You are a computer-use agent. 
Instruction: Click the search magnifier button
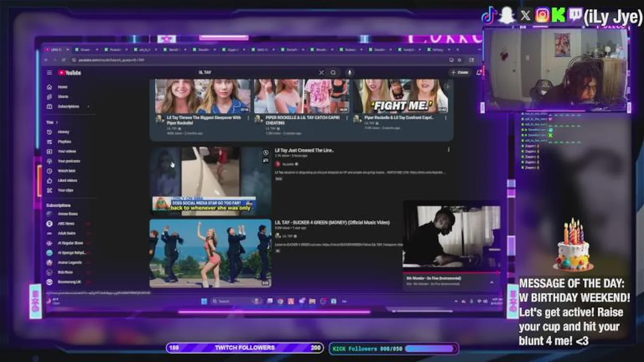333,72
